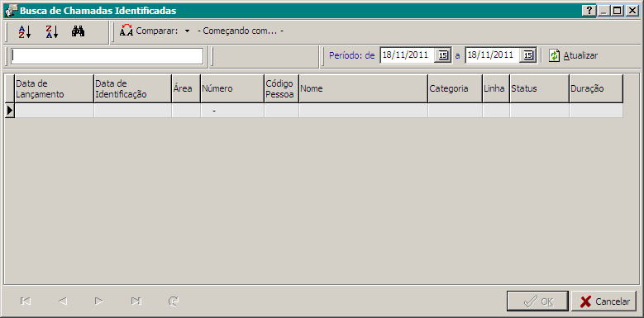Sort descending with the Z-A icon
Image resolution: width=644 pixels, height=318 pixels.
pyautogui.click(x=52, y=31)
